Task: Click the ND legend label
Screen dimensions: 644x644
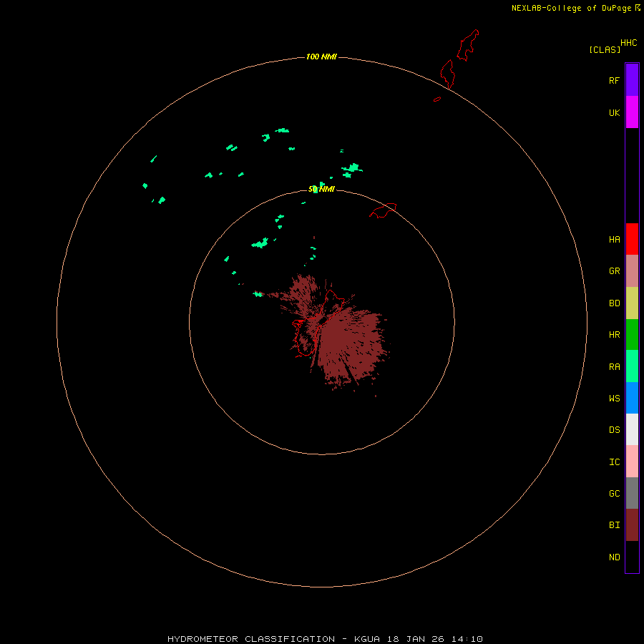Action: 614,557
